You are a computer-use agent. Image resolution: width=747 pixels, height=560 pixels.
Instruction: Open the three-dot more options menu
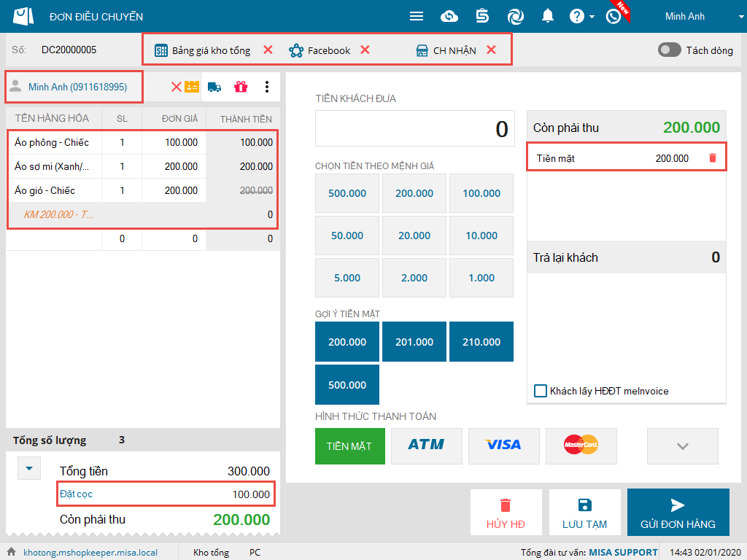pyautogui.click(x=267, y=87)
